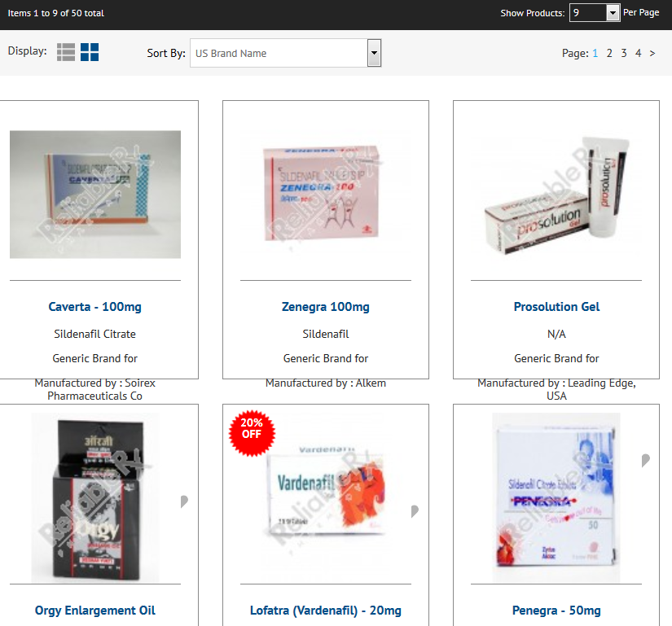
Task: Go to page 4
Action: [x=638, y=53]
